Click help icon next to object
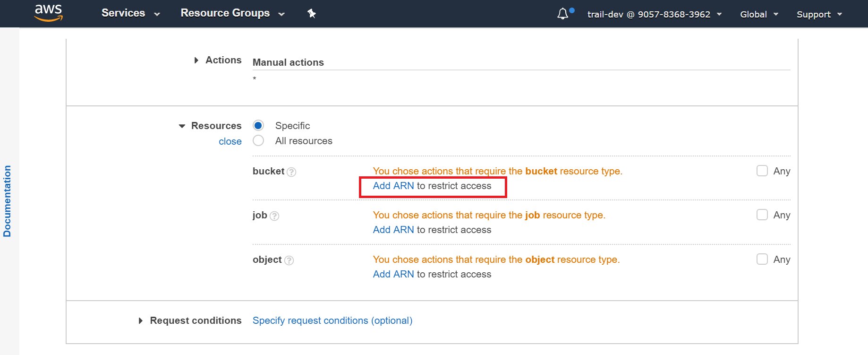 click(289, 260)
